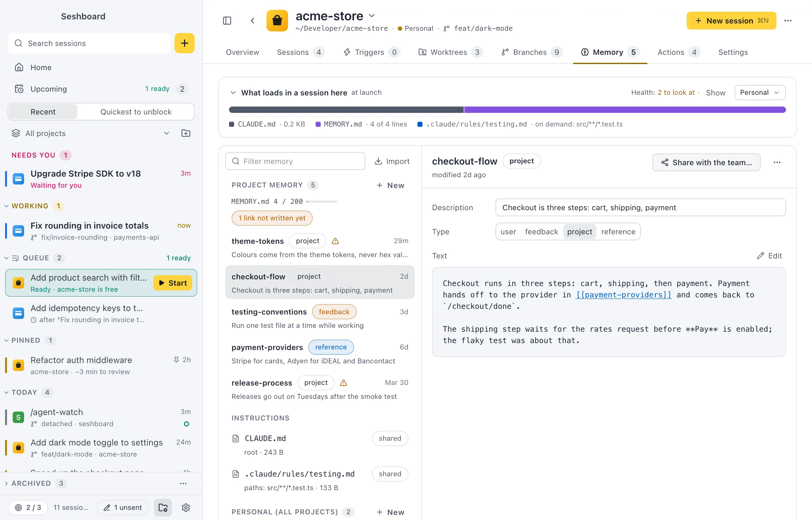Click the Home icon in sidebar
This screenshot has width=812, height=520.
[x=19, y=67]
